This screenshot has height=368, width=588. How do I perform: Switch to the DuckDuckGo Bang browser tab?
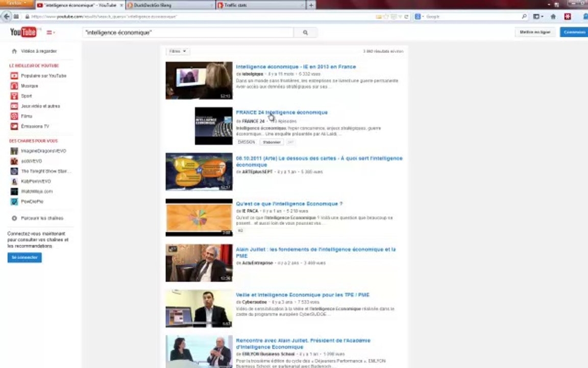click(x=170, y=5)
